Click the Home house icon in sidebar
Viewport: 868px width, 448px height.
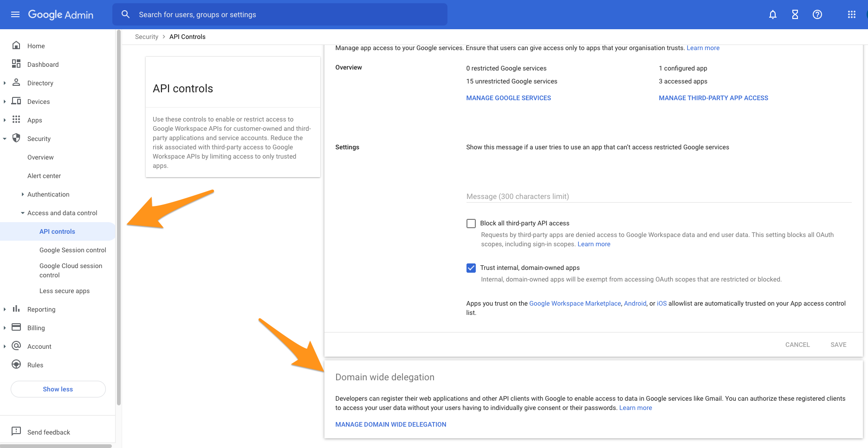[x=16, y=45]
